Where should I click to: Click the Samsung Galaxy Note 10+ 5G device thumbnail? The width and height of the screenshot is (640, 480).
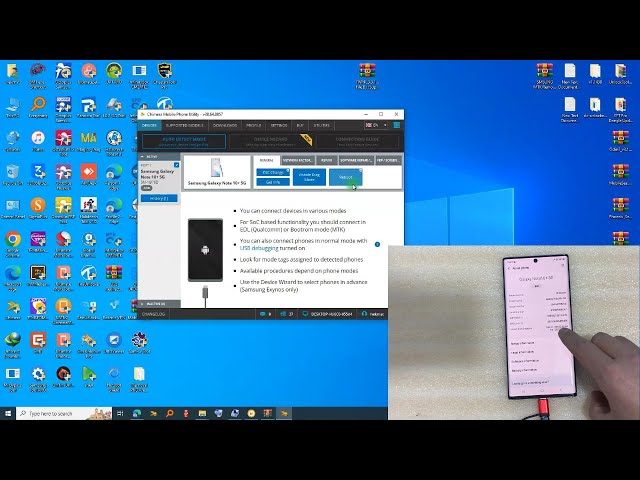click(217, 172)
